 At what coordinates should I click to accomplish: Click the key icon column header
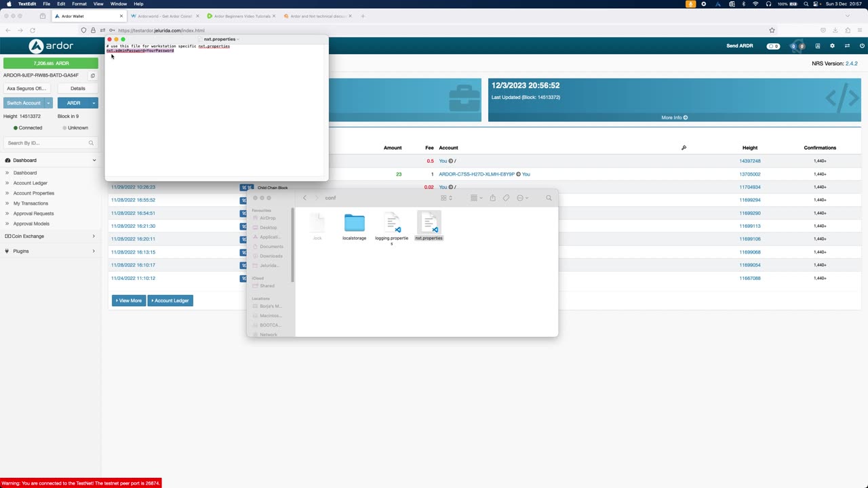point(684,148)
